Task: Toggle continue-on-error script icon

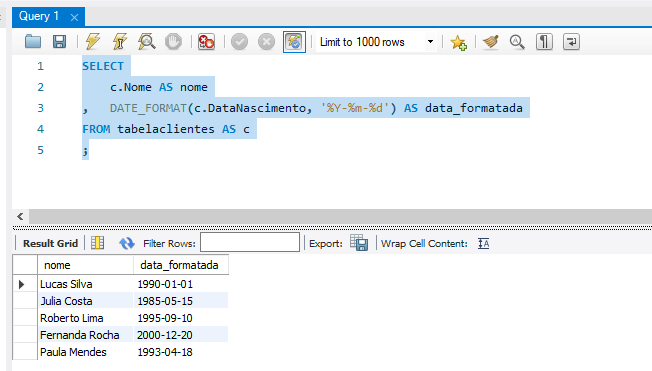Action: (206, 42)
